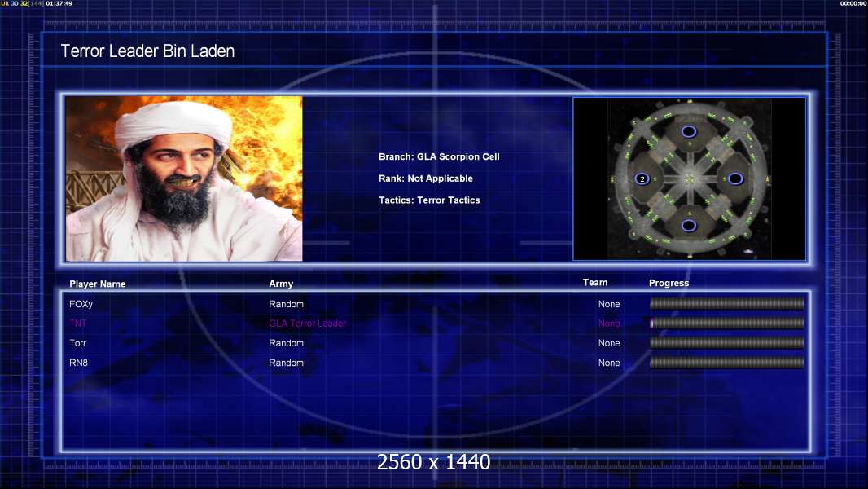Image resolution: width=868 pixels, height=489 pixels.
Task: Click the elapsed time counter at top left
Action: pos(59,3)
